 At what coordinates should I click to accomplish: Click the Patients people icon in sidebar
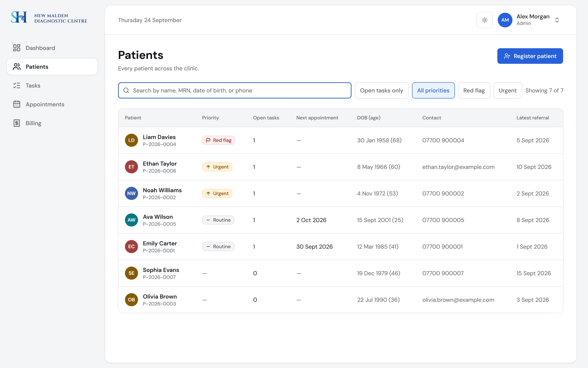[x=17, y=67]
